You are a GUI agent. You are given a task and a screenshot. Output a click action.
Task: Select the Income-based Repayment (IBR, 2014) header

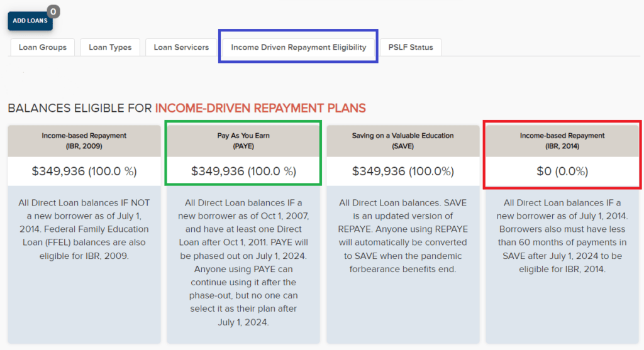pos(562,141)
